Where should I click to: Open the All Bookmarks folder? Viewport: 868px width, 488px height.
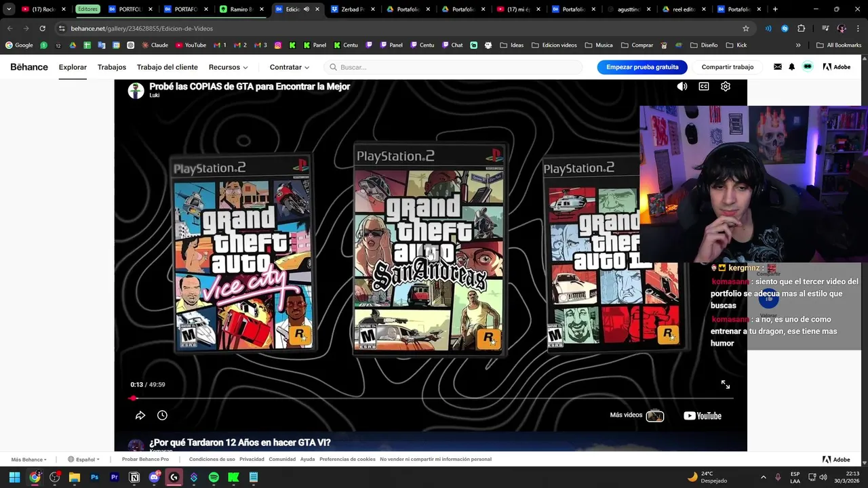(x=839, y=45)
